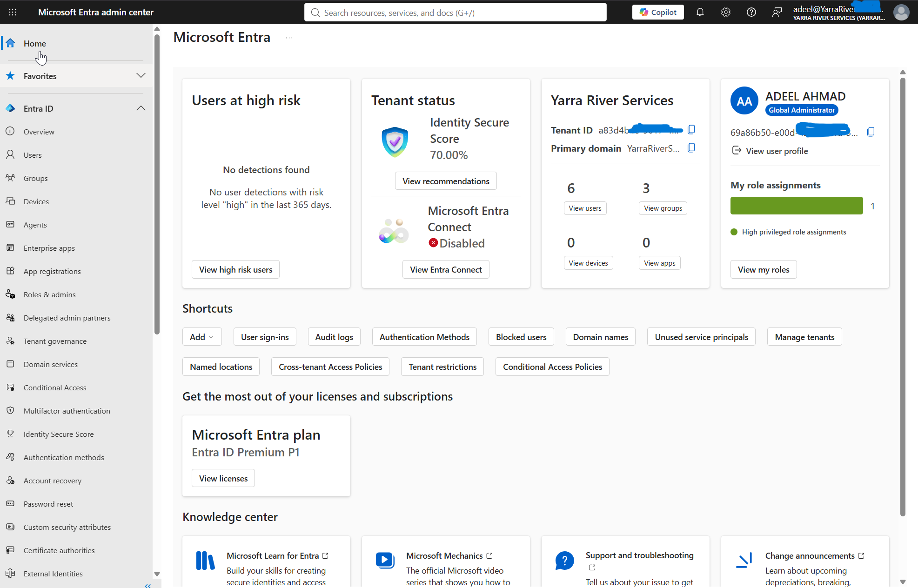The height and width of the screenshot is (588, 918).
Task: Open the help question mark icon
Action: [751, 13]
